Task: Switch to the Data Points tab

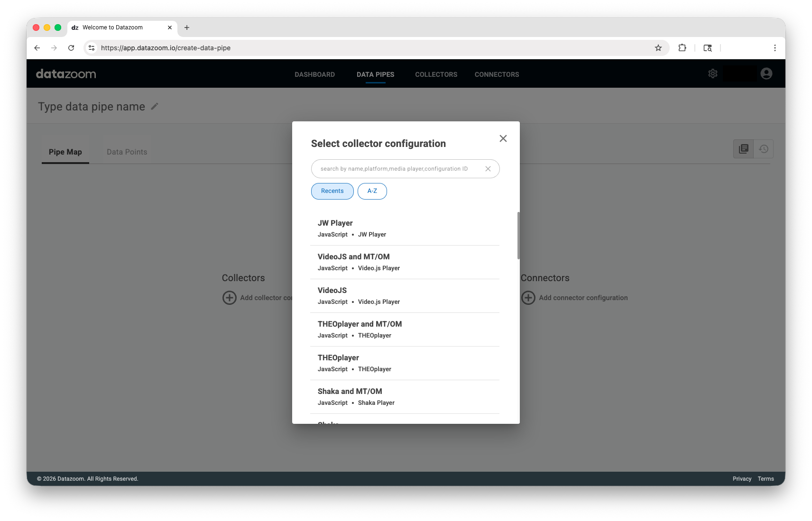Action: [x=127, y=152]
